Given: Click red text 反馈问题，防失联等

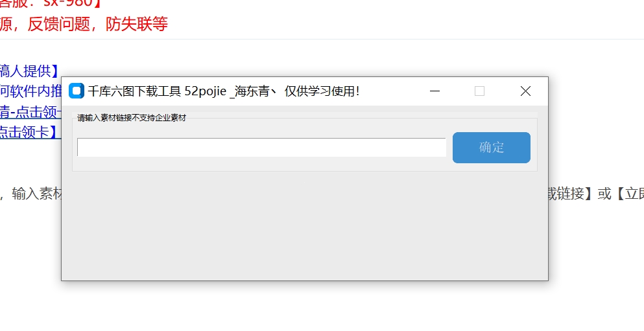Looking at the screenshot, I should tap(98, 24).
